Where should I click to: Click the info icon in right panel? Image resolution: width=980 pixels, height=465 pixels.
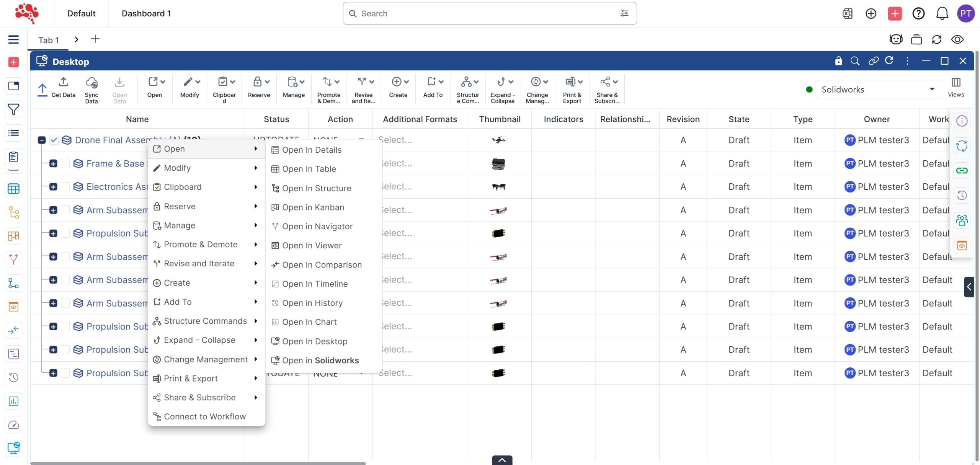click(x=962, y=121)
